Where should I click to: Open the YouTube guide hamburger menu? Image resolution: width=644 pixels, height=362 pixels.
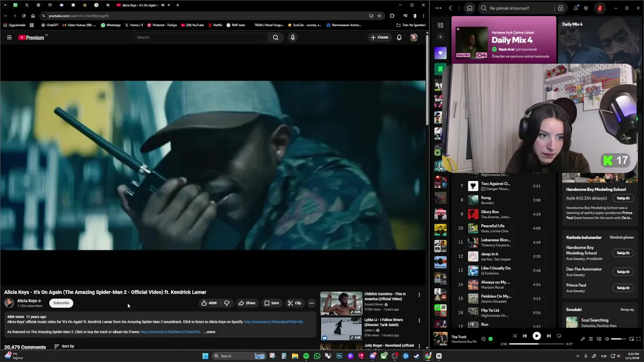tap(9, 37)
